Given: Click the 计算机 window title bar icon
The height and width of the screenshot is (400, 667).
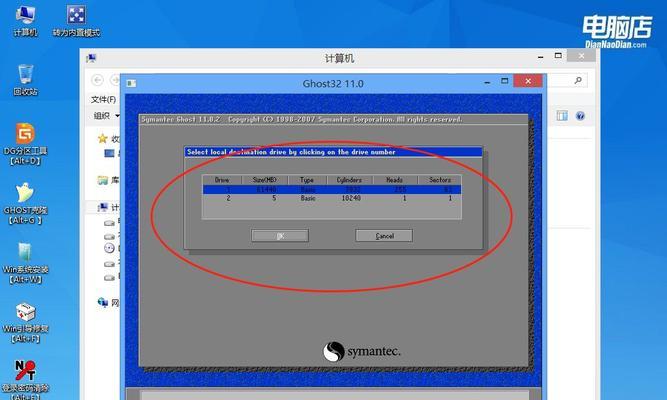Looking at the screenshot, I should coord(91,58).
